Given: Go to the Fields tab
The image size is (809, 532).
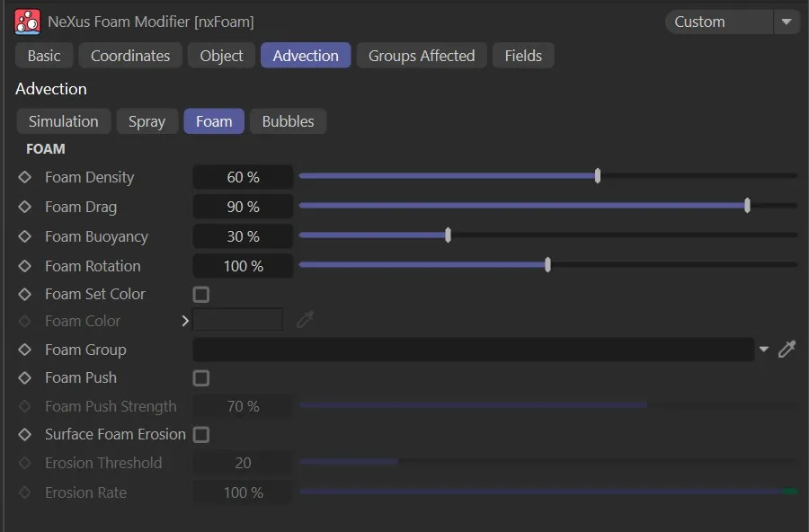Looking at the screenshot, I should (x=523, y=56).
